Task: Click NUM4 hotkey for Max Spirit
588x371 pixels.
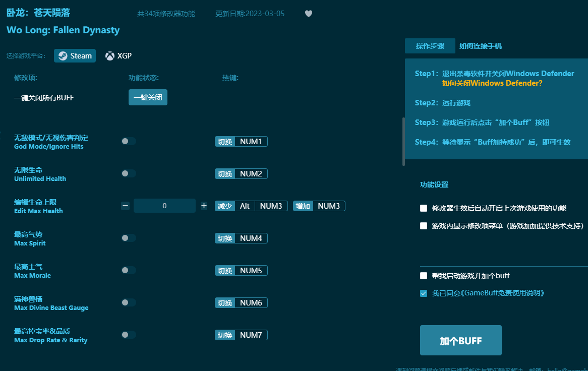Action: [x=241, y=238]
